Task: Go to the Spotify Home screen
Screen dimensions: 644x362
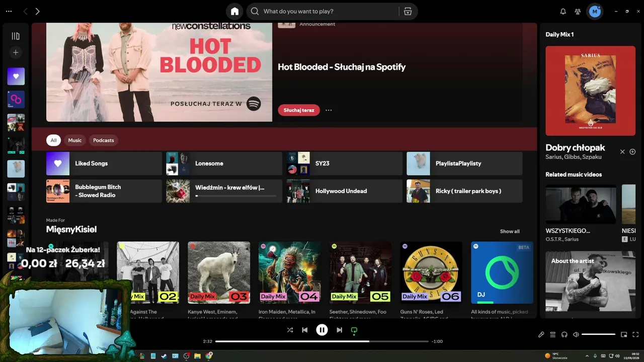Action: click(234, 11)
